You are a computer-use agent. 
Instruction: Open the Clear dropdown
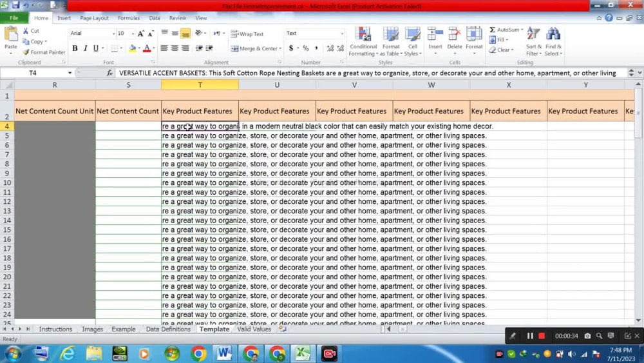(x=501, y=50)
